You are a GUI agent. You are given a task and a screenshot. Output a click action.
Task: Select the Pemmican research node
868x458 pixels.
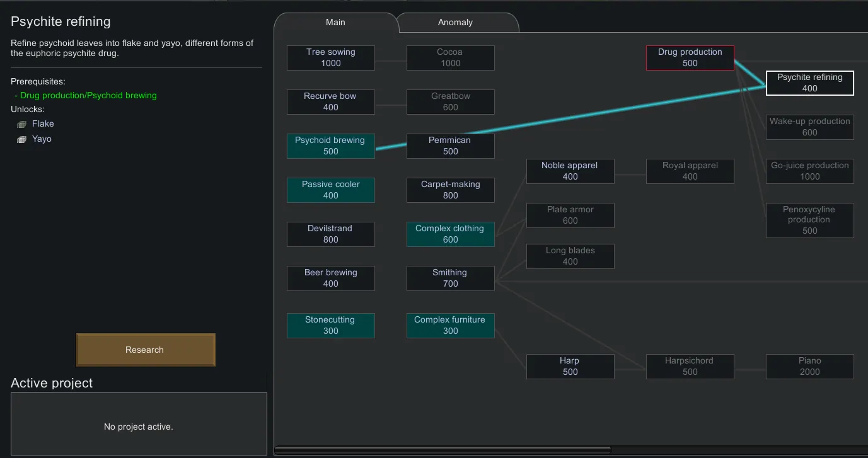tap(450, 146)
